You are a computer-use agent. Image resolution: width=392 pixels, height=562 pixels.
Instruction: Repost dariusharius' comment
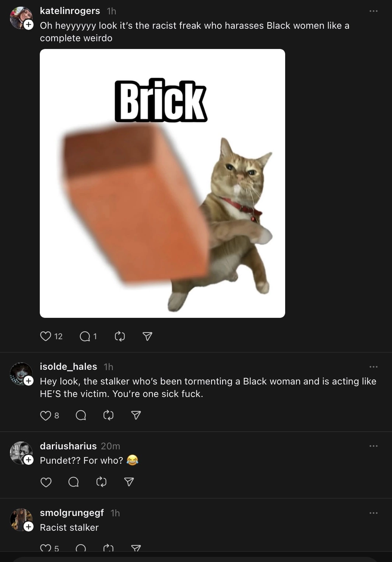pyautogui.click(x=101, y=482)
